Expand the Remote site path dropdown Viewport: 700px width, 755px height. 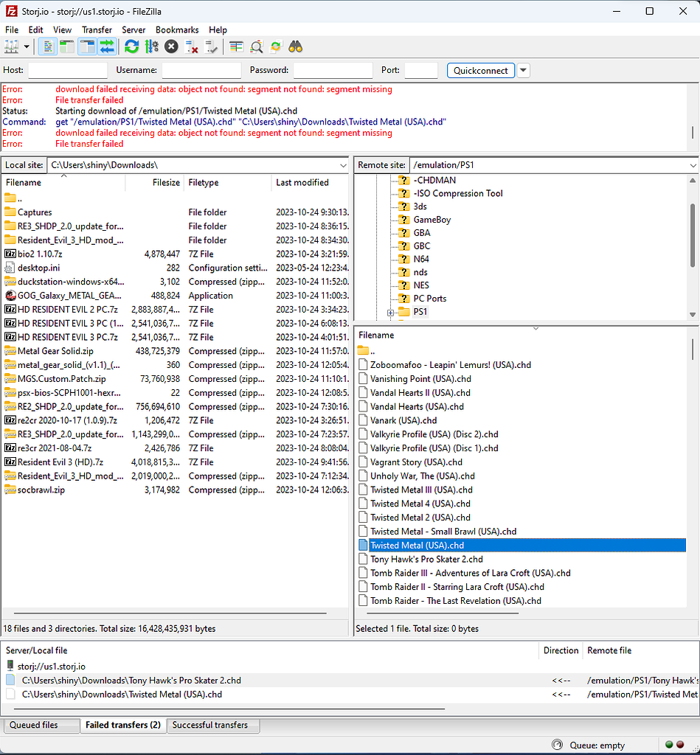tap(693, 165)
